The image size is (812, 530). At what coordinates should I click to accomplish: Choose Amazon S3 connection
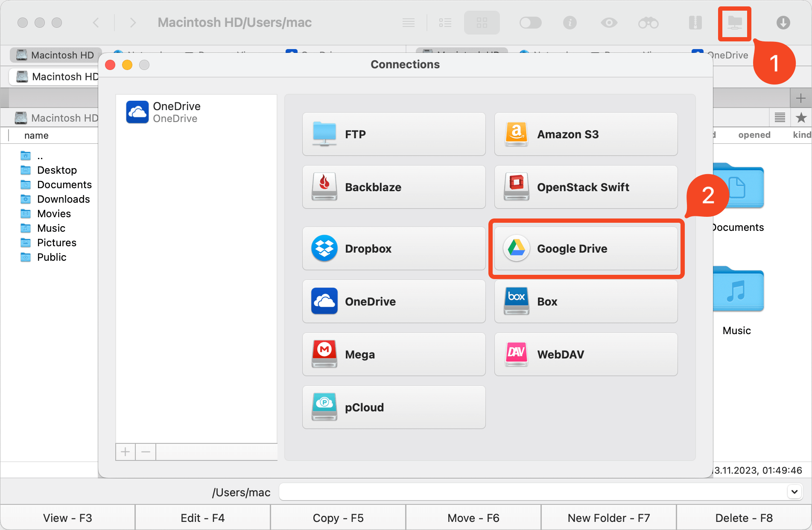point(586,134)
